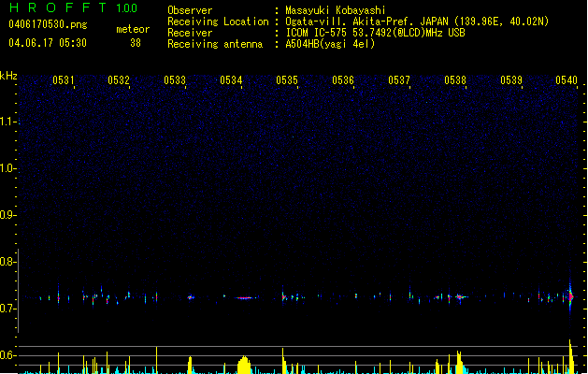588x374 pixels.
Task: Click the tallest yellow power peak at 0540
Action: point(571,357)
